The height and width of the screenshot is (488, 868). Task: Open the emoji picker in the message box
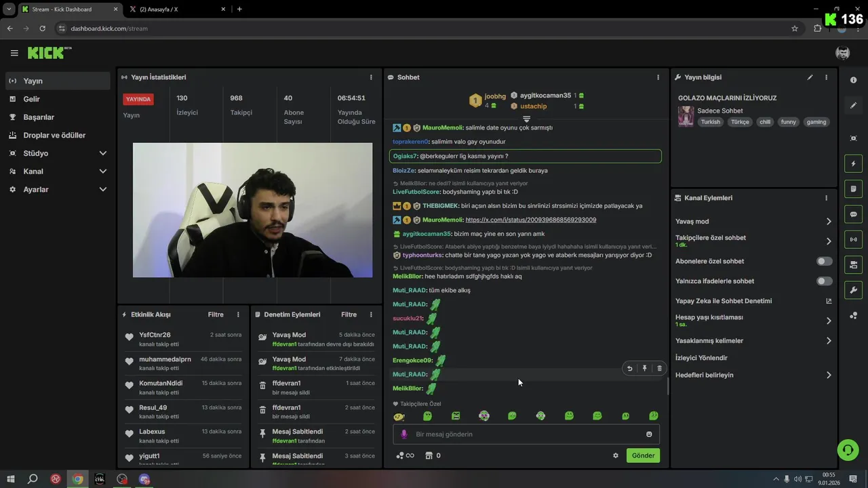click(649, 434)
